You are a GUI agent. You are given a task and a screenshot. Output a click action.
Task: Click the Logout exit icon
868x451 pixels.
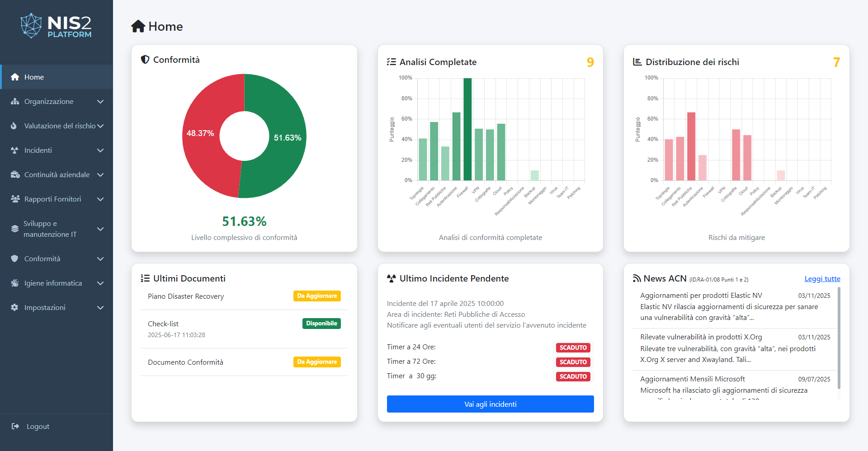coord(15,426)
